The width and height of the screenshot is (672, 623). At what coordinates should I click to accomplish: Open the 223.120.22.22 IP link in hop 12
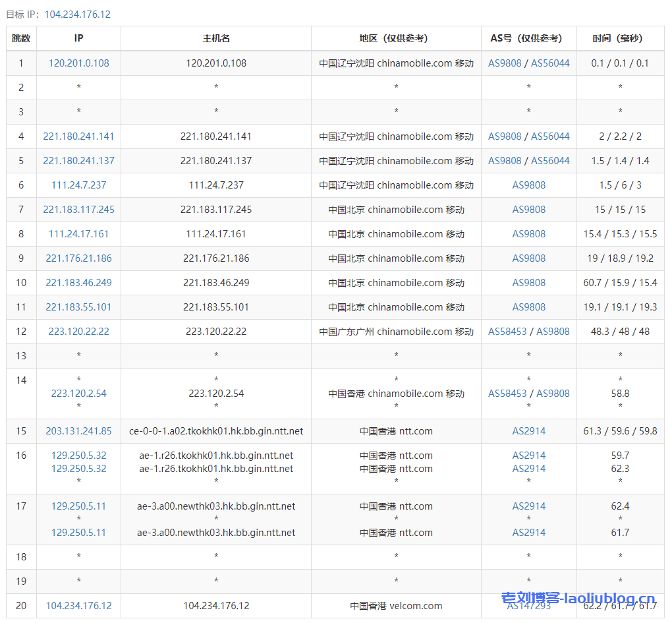click(x=79, y=332)
